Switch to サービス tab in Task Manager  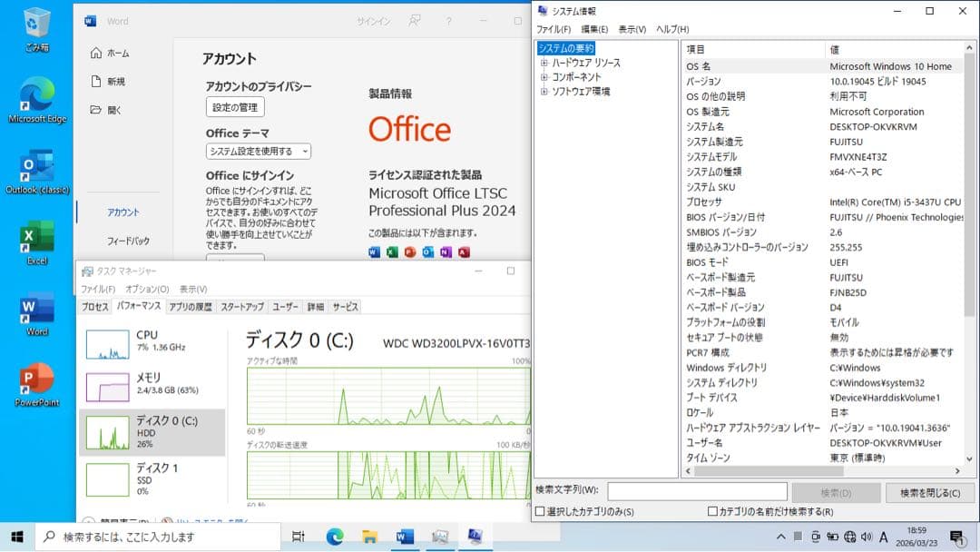(345, 307)
